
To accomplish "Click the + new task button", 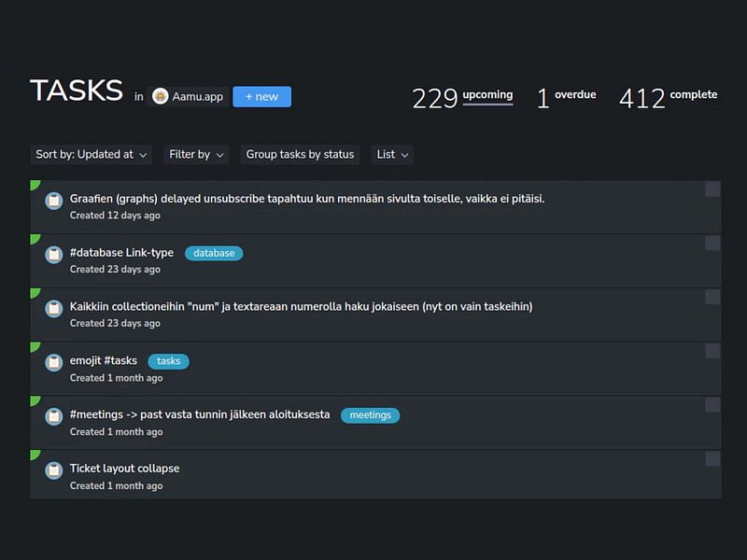I will tap(261, 97).
